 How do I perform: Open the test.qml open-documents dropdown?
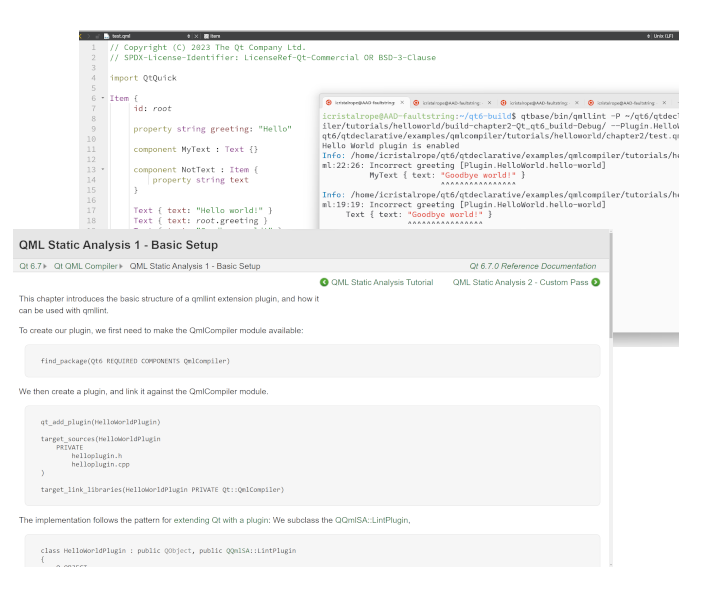coord(189,36)
